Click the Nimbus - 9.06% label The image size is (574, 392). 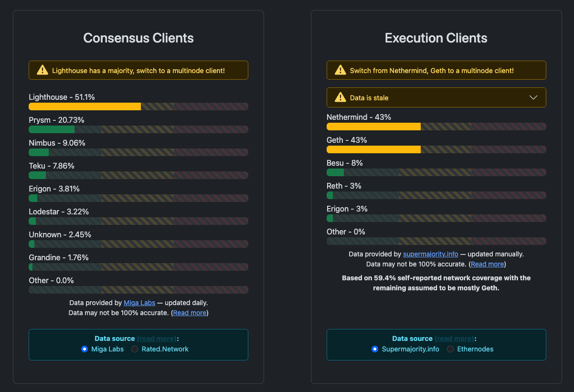[x=57, y=143]
